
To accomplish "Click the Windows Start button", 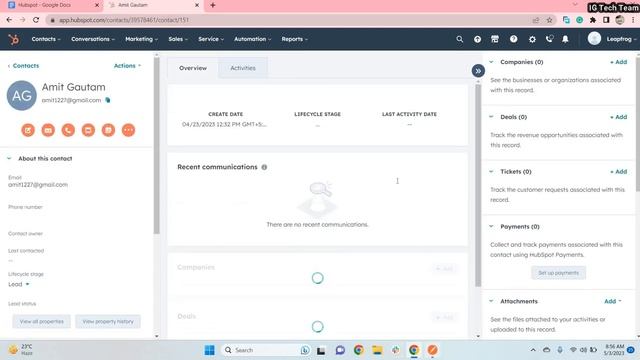I will pos(209,350).
